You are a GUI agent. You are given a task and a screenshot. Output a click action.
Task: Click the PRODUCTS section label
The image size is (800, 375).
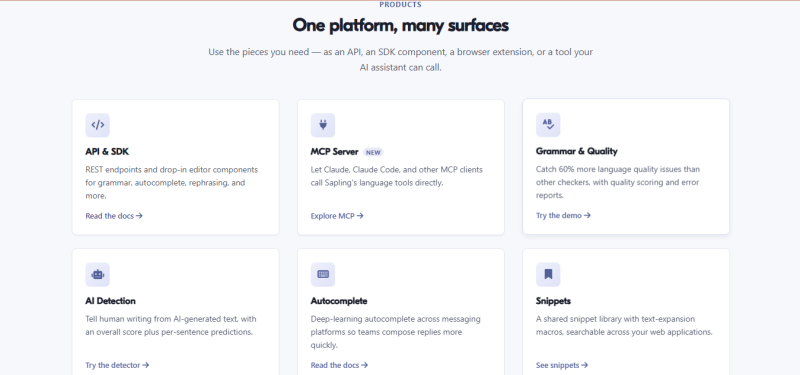(x=401, y=5)
